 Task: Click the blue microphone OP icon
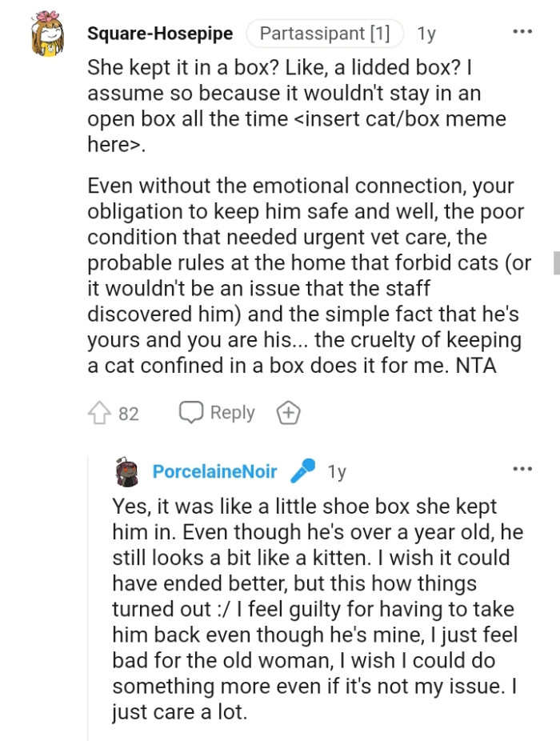coord(302,471)
